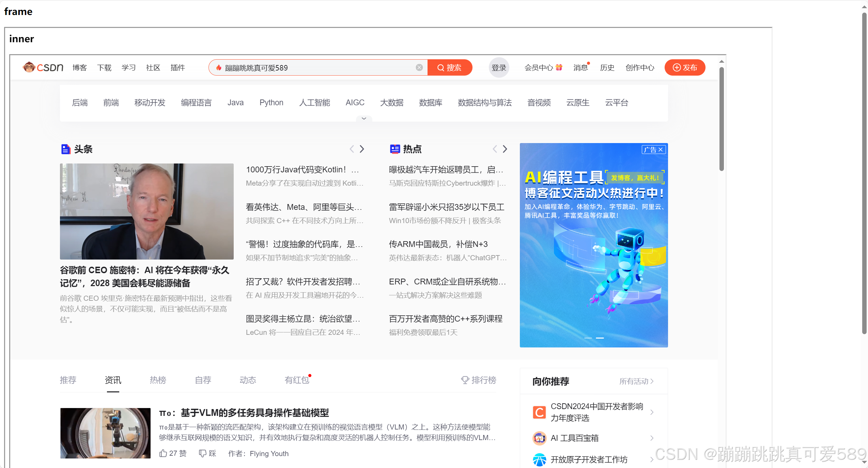Click the CSDN monkey logo
Viewport: 868px width, 468px height.
coord(43,67)
